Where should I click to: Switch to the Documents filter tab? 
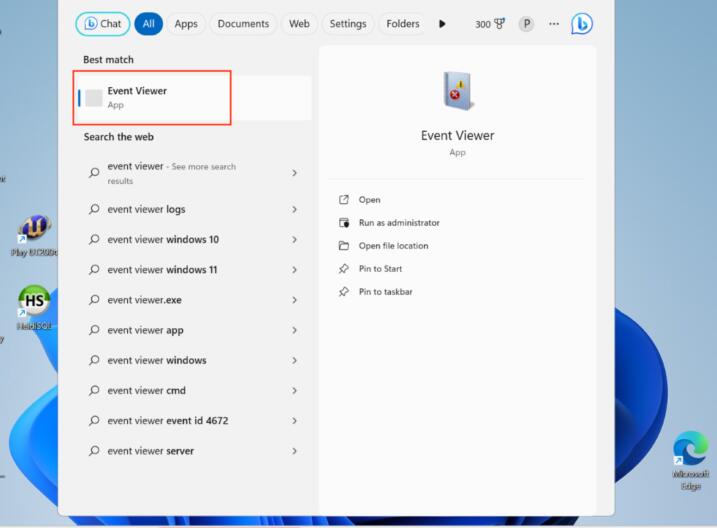pyautogui.click(x=243, y=24)
